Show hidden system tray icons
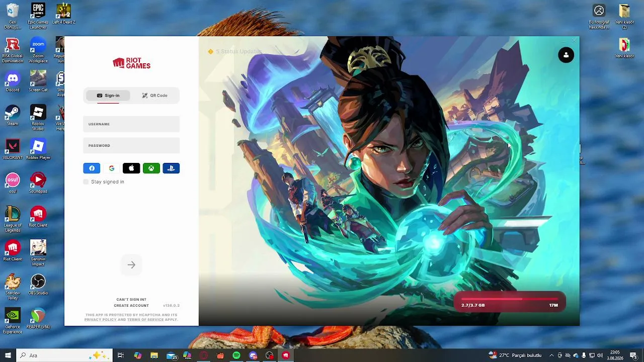This screenshot has height=362, width=644. (551, 355)
